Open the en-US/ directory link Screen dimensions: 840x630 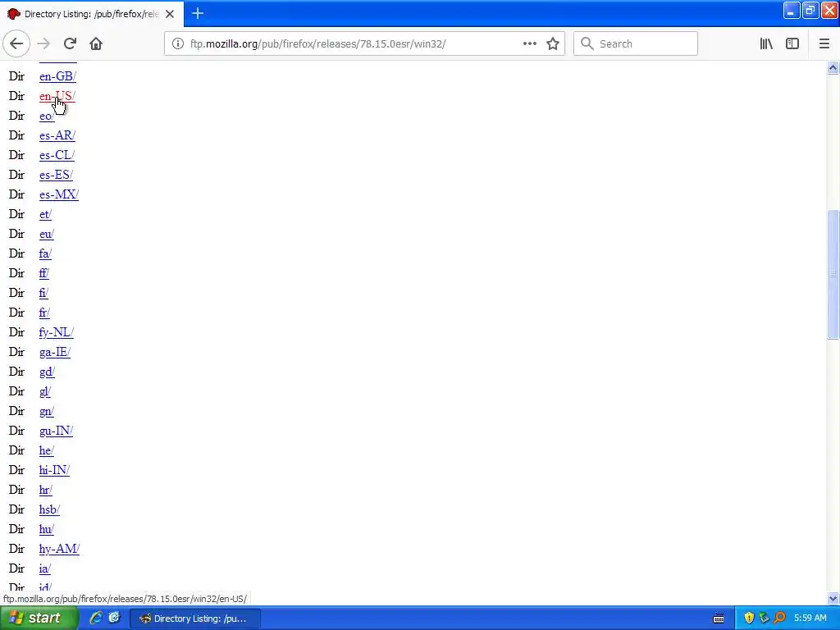(x=57, y=97)
